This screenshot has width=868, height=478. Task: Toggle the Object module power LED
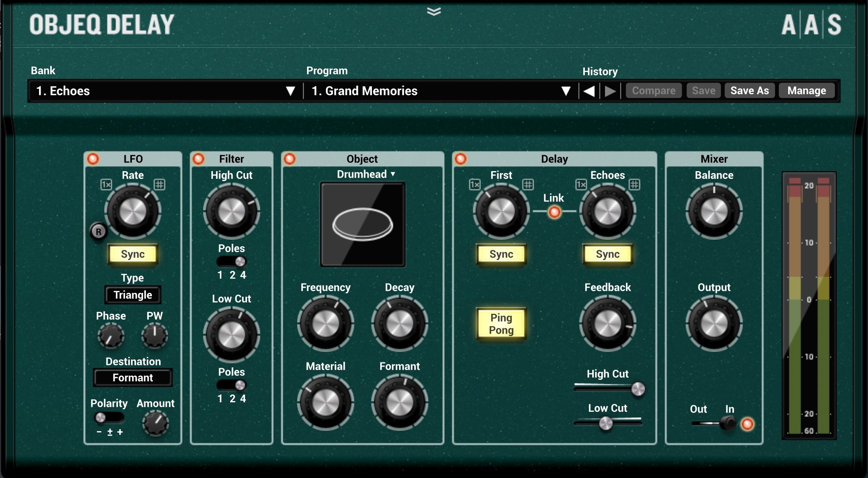(290, 159)
